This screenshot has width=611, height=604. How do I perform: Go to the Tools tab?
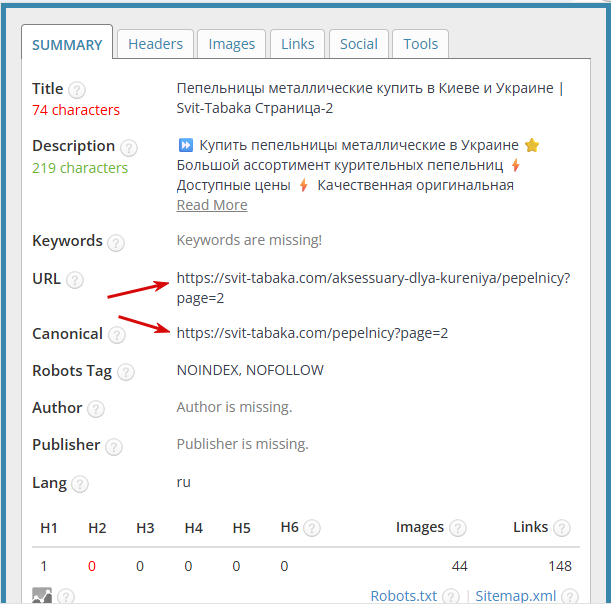(420, 44)
